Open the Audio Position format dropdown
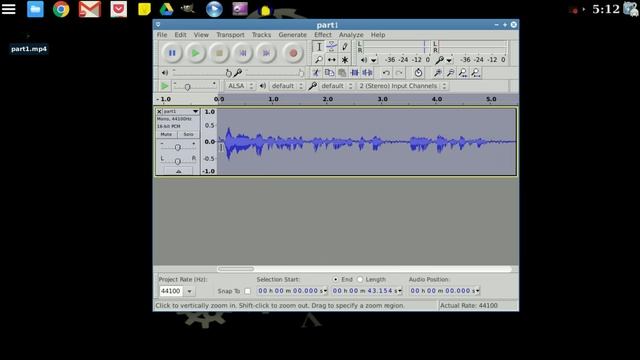The height and width of the screenshot is (360, 640). [478, 291]
